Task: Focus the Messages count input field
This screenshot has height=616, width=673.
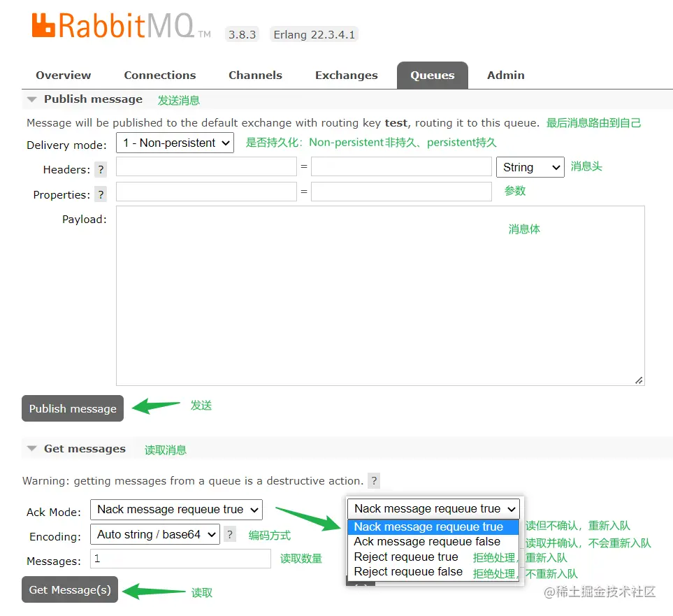Action: point(180,559)
